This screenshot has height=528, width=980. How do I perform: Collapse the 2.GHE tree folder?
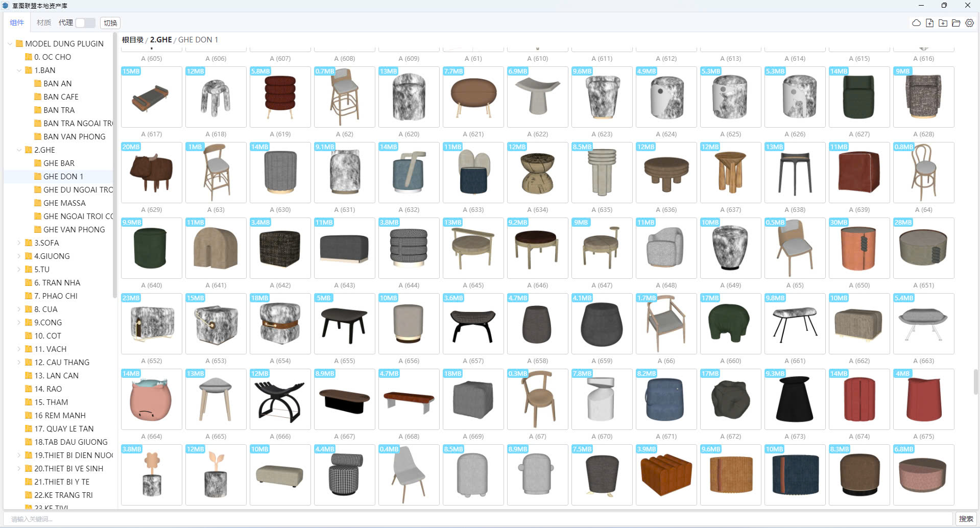[19, 150]
